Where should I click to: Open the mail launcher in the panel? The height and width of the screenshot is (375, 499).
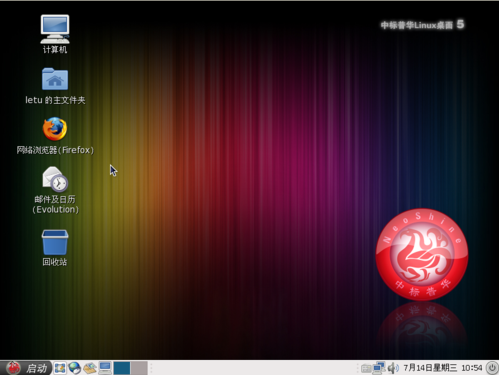90,368
